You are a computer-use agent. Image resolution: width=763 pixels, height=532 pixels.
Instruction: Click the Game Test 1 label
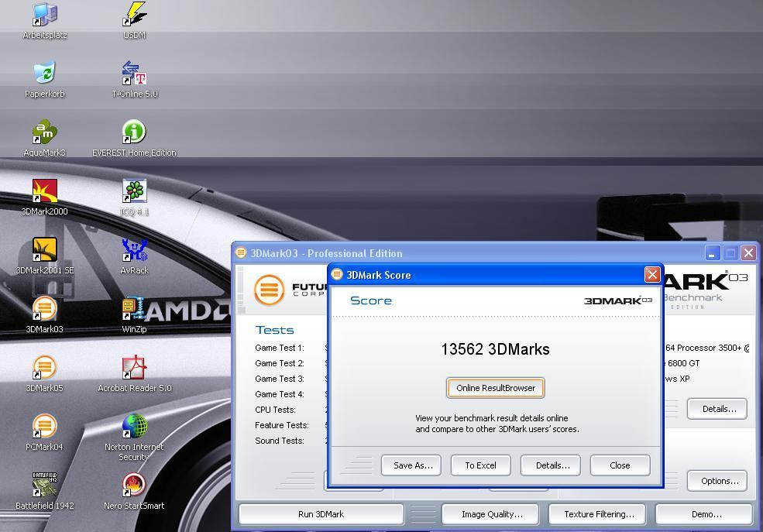coord(280,348)
